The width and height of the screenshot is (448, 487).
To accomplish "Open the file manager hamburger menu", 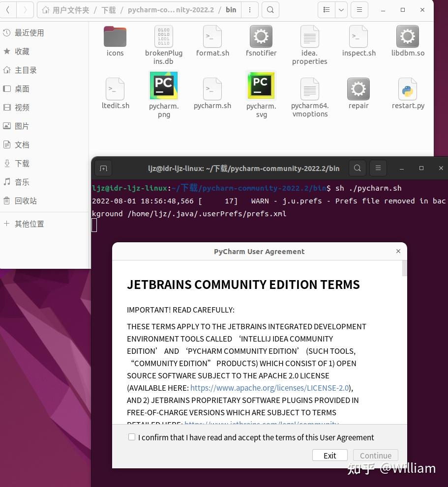I will [359, 10].
